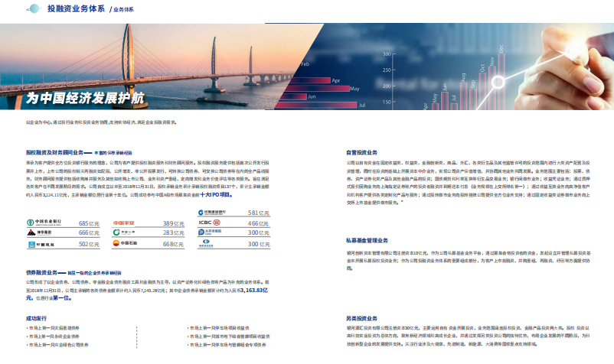Viewport: 614px width, 364px height.
Task: Click the 466亿元 amount
Action: (259, 223)
